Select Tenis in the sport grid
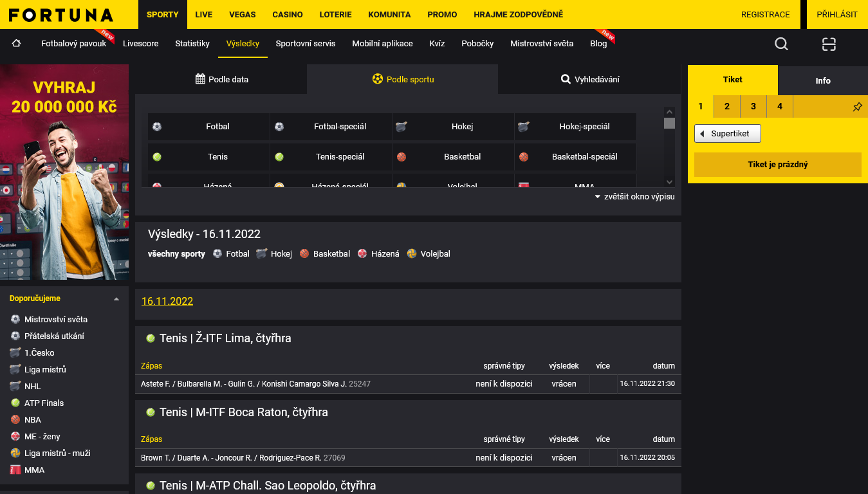The height and width of the screenshot is (494, 868). [209, 157]
